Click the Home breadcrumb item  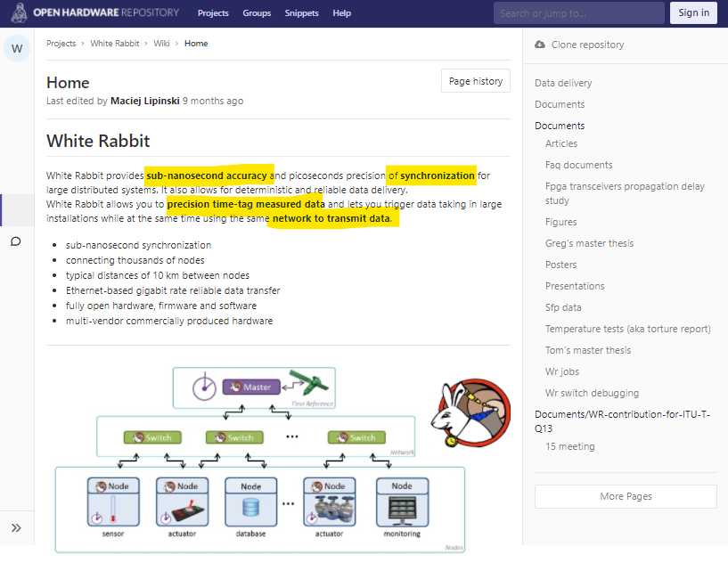point(196,43)
